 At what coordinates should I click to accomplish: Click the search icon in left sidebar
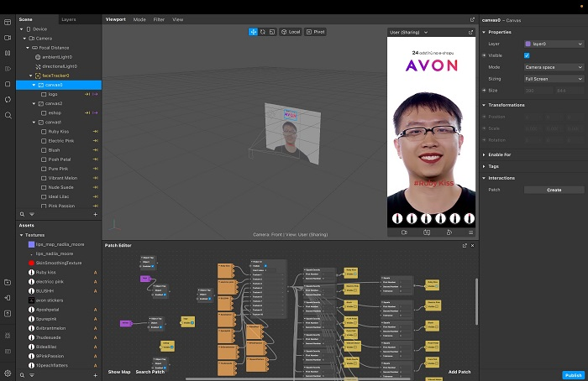(8, 115)
